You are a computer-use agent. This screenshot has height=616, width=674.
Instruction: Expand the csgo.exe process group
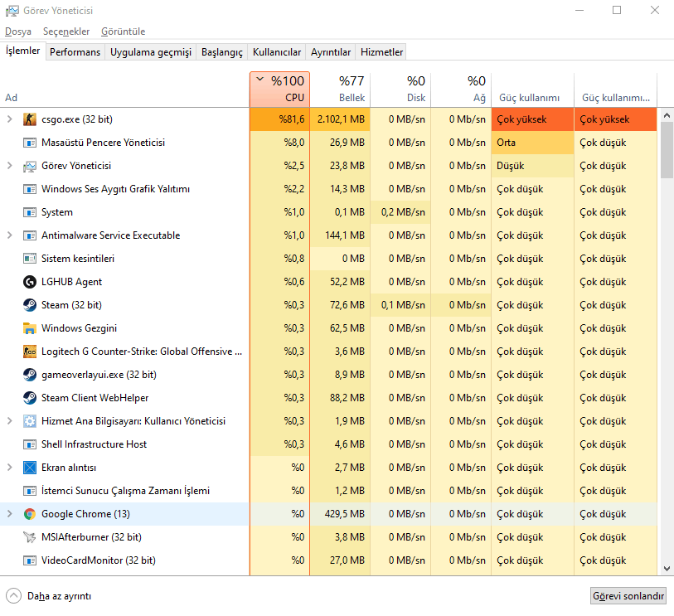coord(9,119)
